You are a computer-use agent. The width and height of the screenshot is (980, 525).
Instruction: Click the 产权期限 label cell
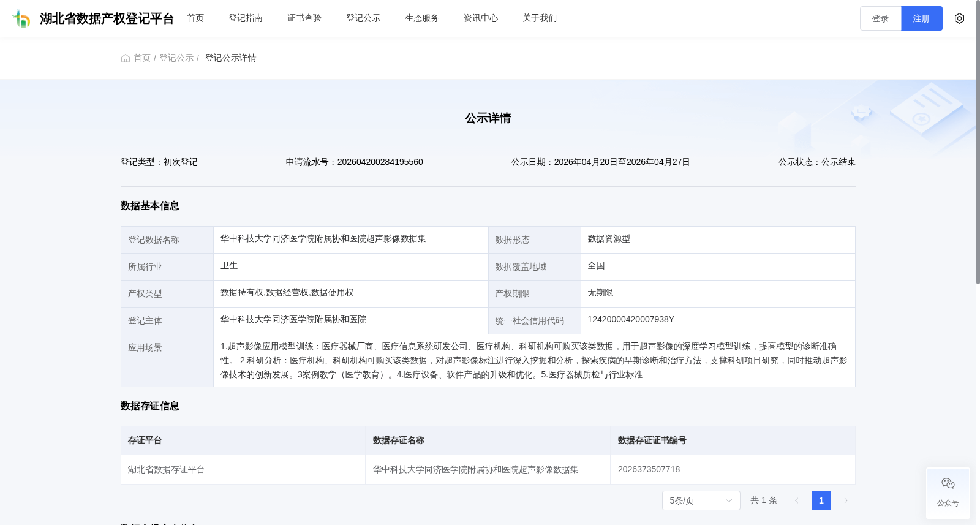tap(535, 293)
